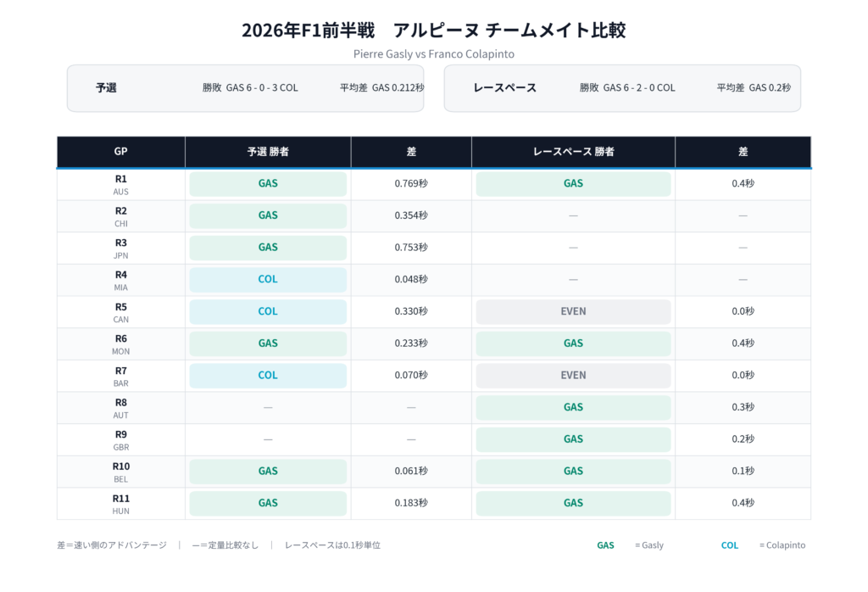
Task: Click the qualifying gap 0.183秒
Action: 411,504
